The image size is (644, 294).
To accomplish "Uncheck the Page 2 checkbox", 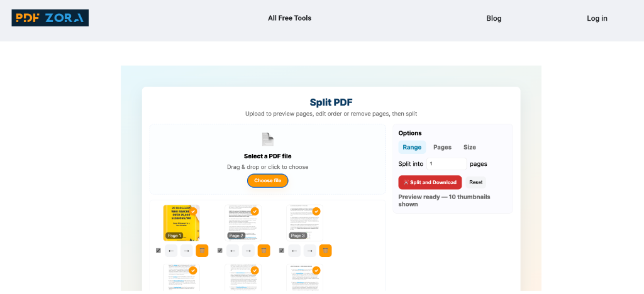I will click(219, 251).
